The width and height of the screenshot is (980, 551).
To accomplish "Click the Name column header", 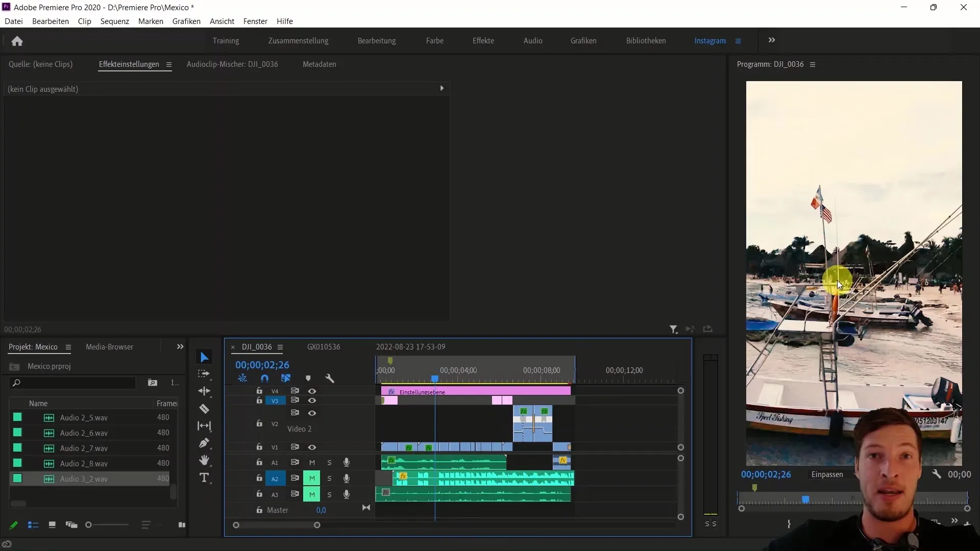I will 38,404.
